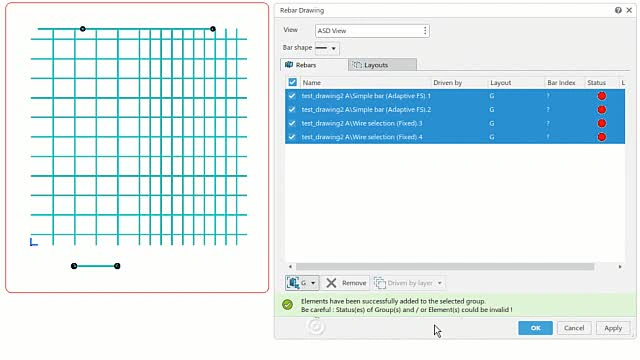Uncheck Simple bar (Adaptive FS).2 row checkbox
The image size is (640, 360).
(x=291, y=109)
